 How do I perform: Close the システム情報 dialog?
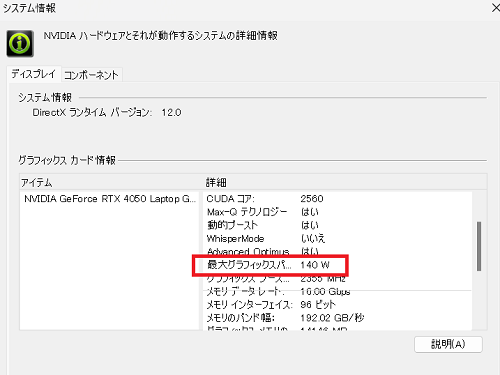pyautogui.click(x=496, y=7)
